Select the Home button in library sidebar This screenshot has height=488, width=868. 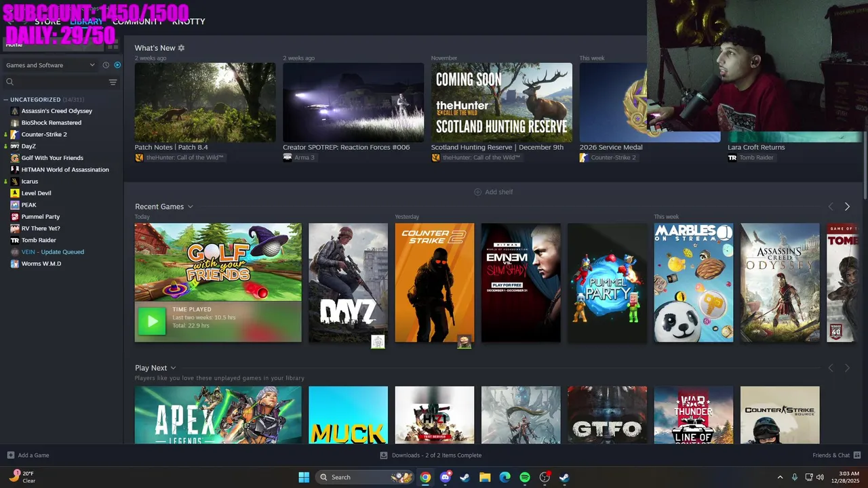54,45
